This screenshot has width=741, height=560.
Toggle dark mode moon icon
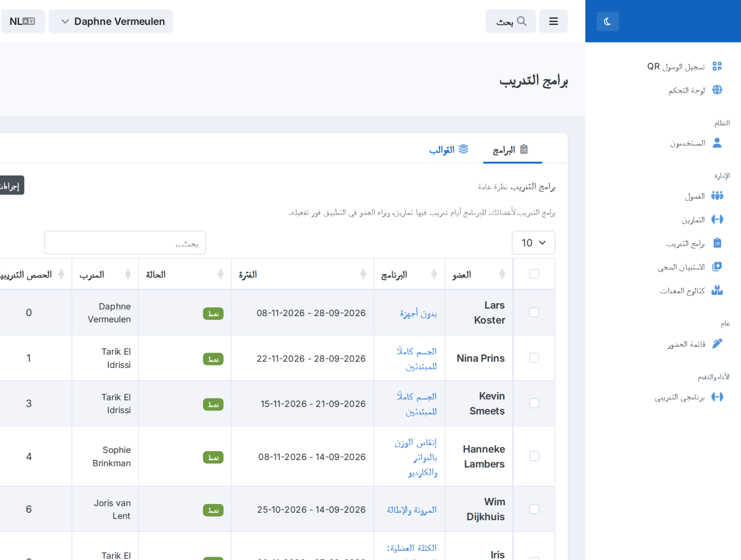(608, 21)
